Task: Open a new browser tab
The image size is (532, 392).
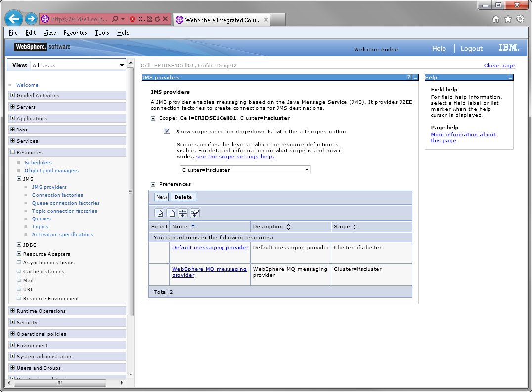Action: pyautogui.click(x=278, y=20)
